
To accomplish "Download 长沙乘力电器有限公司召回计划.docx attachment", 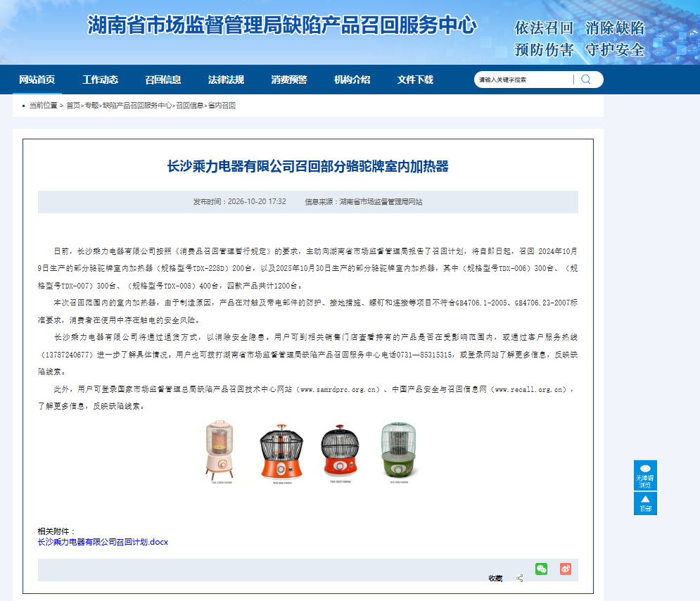I will pyautogui.click(x=103, y=542).
